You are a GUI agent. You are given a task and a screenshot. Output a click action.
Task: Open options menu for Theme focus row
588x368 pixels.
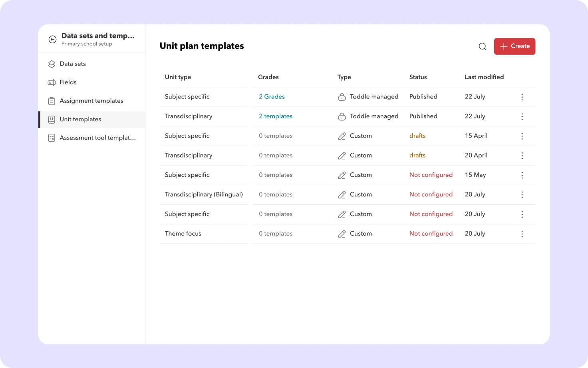(x=522, y=234)
